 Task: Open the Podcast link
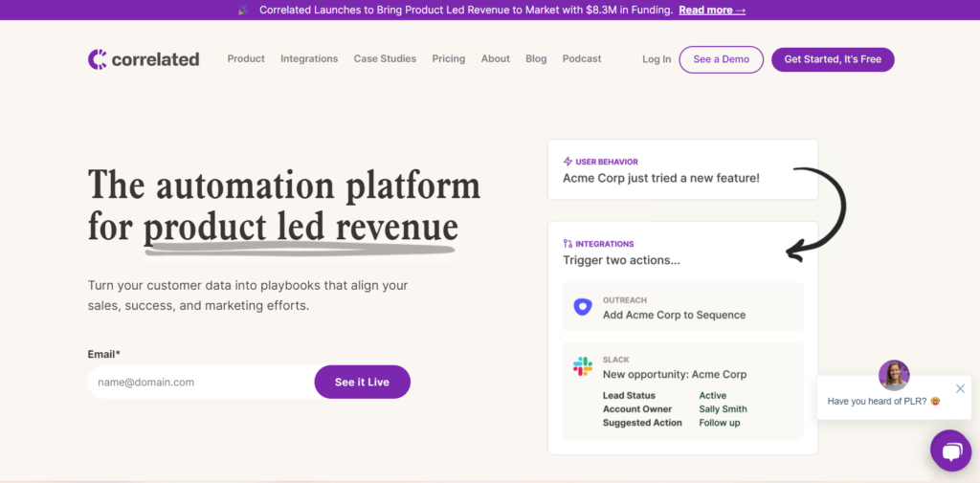pos(582,59)
